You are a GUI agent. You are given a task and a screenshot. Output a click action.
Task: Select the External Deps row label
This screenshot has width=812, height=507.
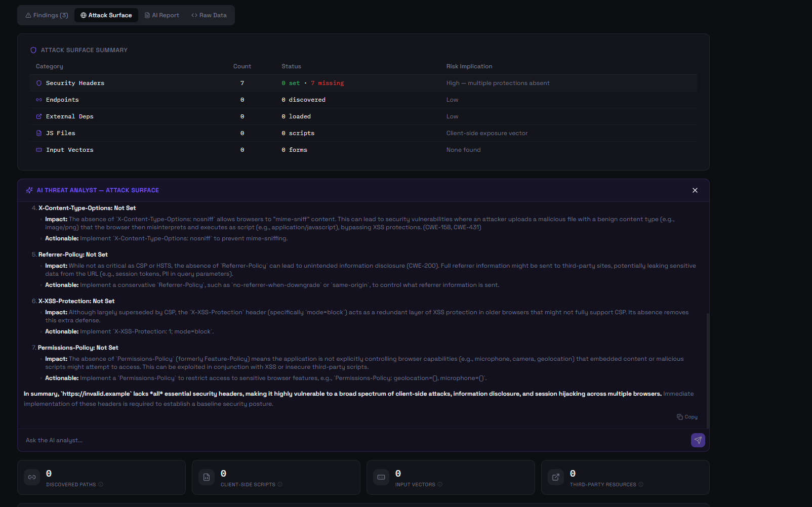click(x=70, y=116)
